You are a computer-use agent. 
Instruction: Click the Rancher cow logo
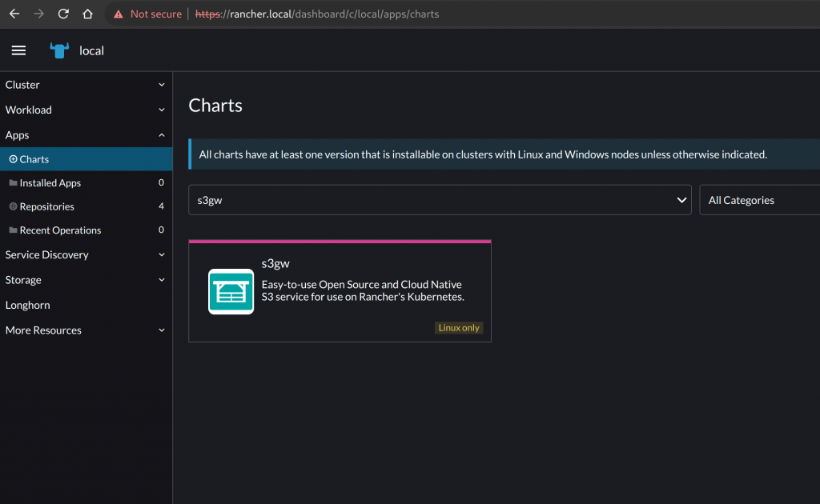click(x=59, y=50)
